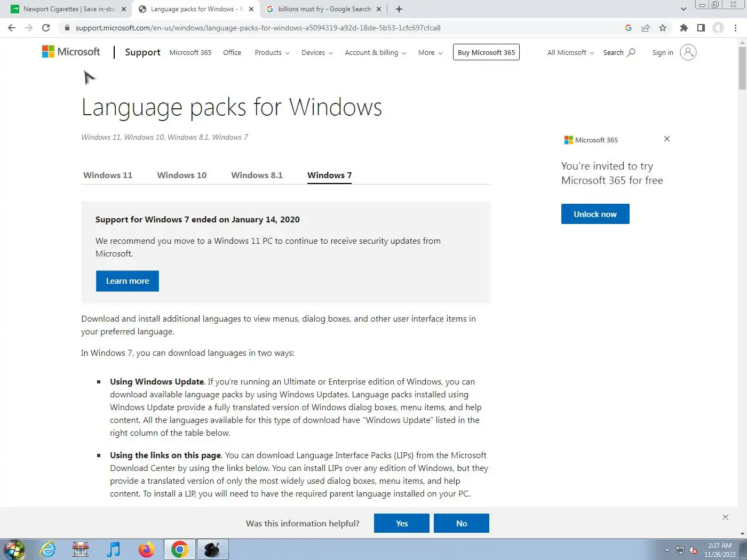Viewport: 747px width, 560px height.
Task: Open the Microsoft 365 nav link
Action: click(x=190, y=52)
